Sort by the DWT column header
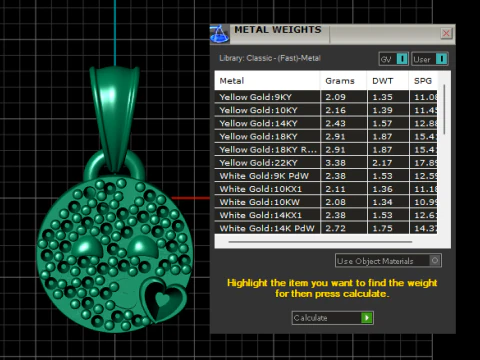This screenshot has width=480, height=360. (x=388, y=81)
